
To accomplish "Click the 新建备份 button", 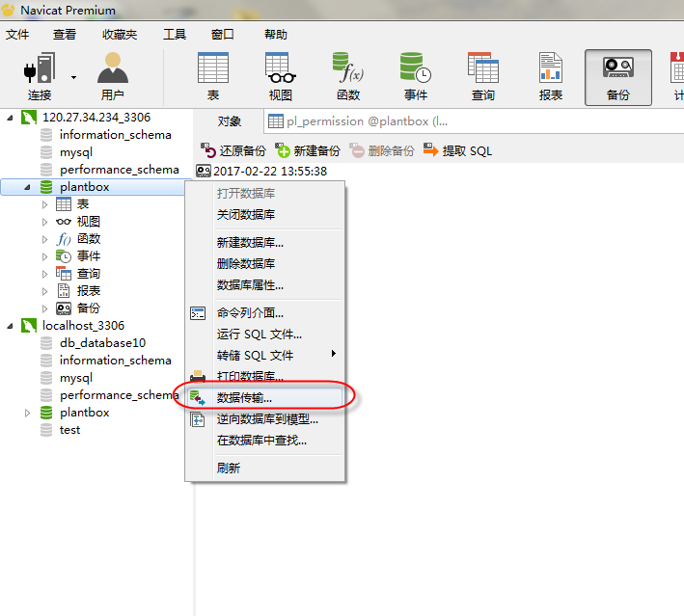I will (x=308, y=150).
